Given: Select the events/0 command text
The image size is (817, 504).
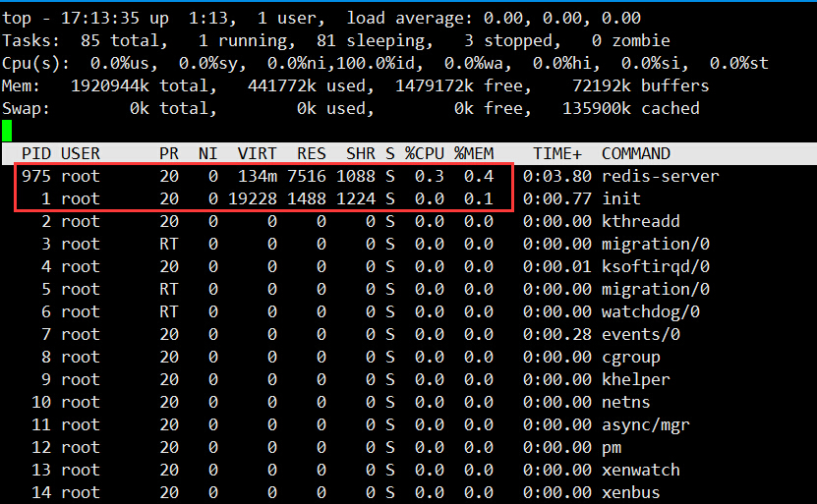Looking at the screenshot, I should tap(640, 334).
